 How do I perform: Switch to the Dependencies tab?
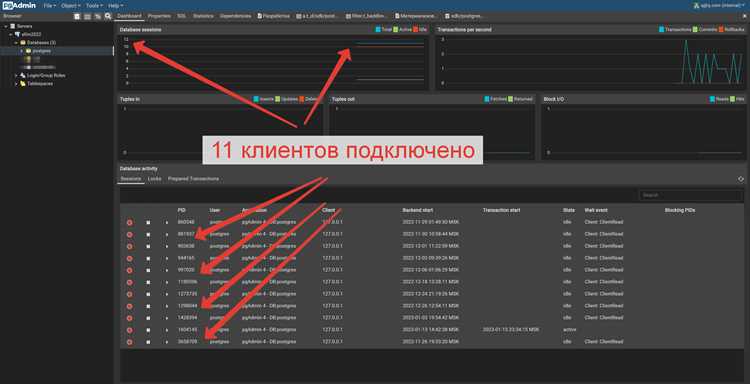(235, 16)
